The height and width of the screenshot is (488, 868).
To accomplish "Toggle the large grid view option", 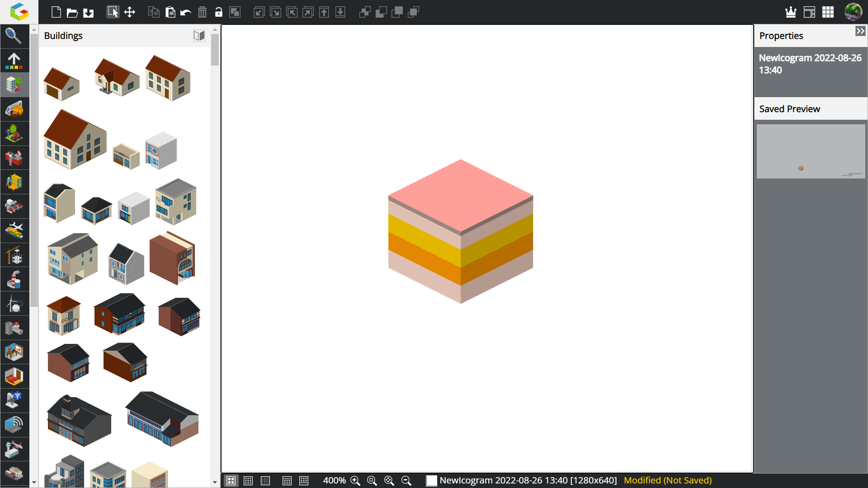I will 231,481.
